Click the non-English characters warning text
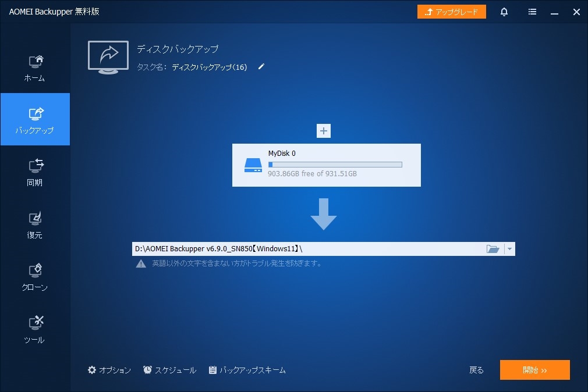The height and width of the screenshot is (392, 588). point(236,263)
